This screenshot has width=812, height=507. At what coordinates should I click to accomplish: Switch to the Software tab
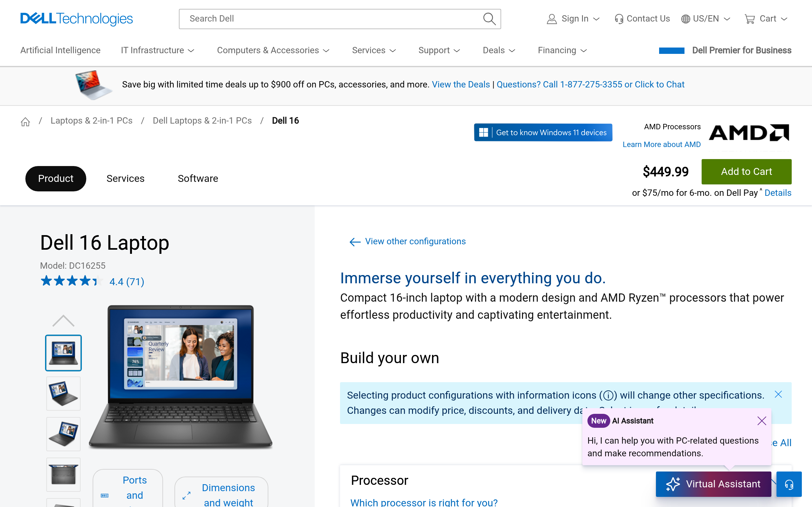click(x=198, y=178)
